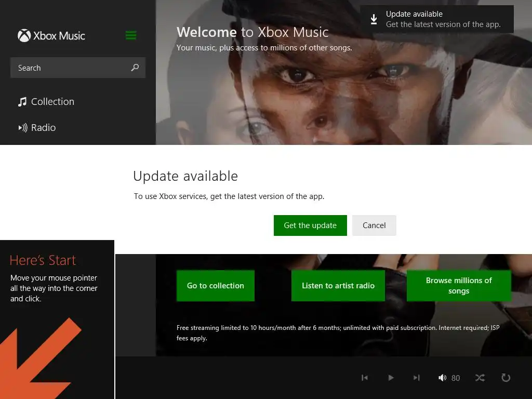Click the Radio speaker icon

(23, 128)
